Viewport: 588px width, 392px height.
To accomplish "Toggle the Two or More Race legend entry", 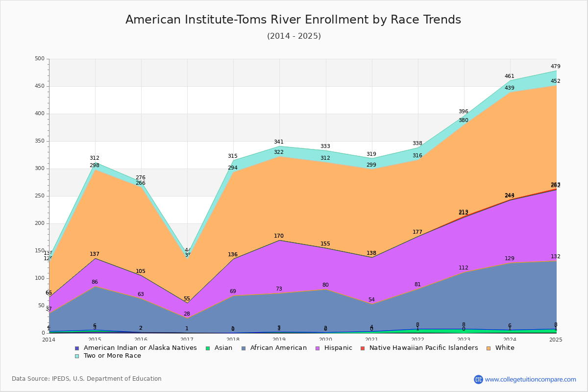I will pos(108,356).
